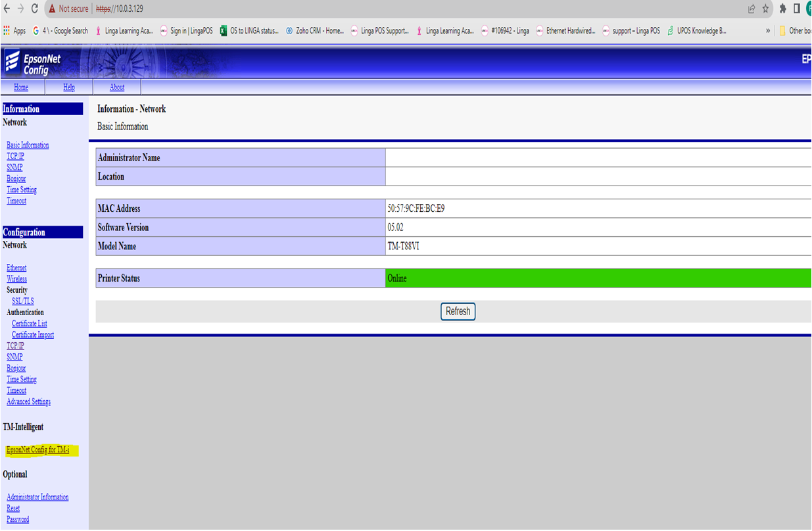
Task: Open the Ethernet configuration link
Action: (x=16, y=268)
